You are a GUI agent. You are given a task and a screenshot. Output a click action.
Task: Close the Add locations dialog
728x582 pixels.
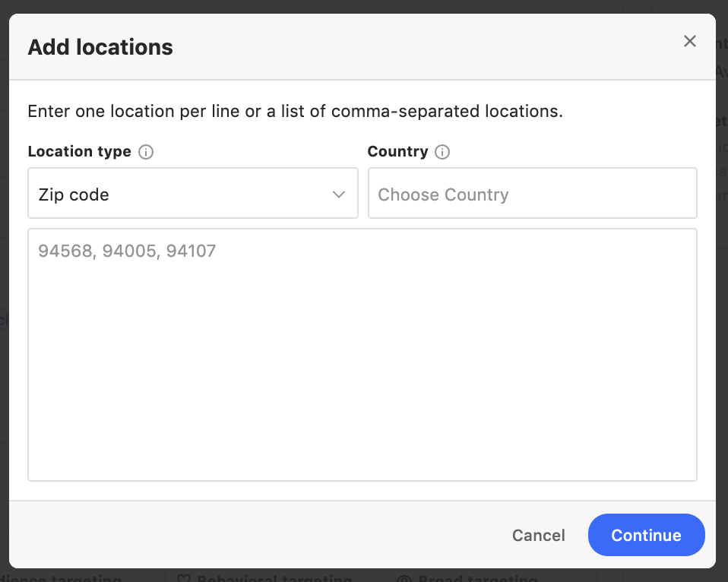690,41
